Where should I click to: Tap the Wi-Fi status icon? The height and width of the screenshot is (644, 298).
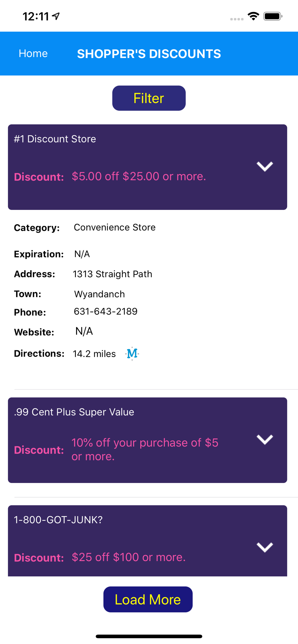[x=253, y=16]
